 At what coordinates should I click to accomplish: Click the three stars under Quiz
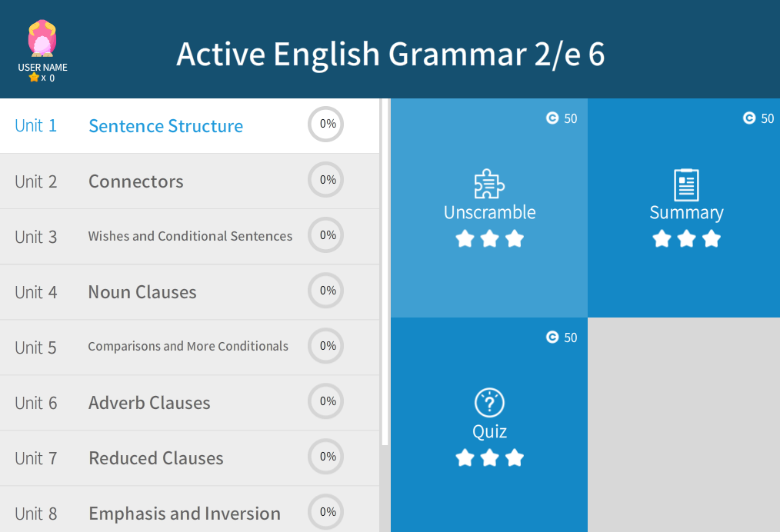click(x=489, y=458)
